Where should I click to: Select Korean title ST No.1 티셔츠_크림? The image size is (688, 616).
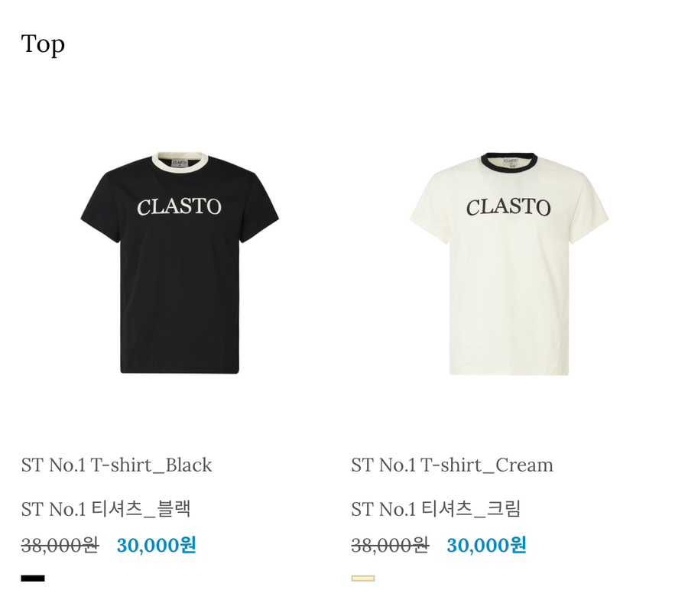436,509
